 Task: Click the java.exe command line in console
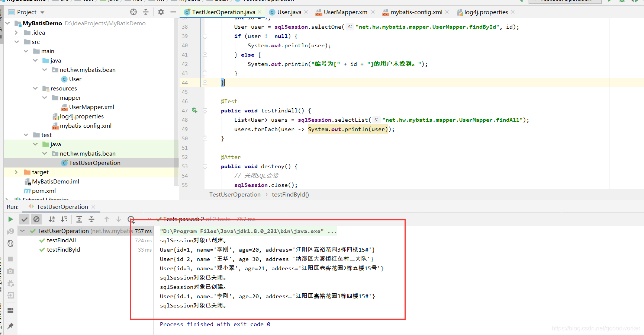(248, 231)
